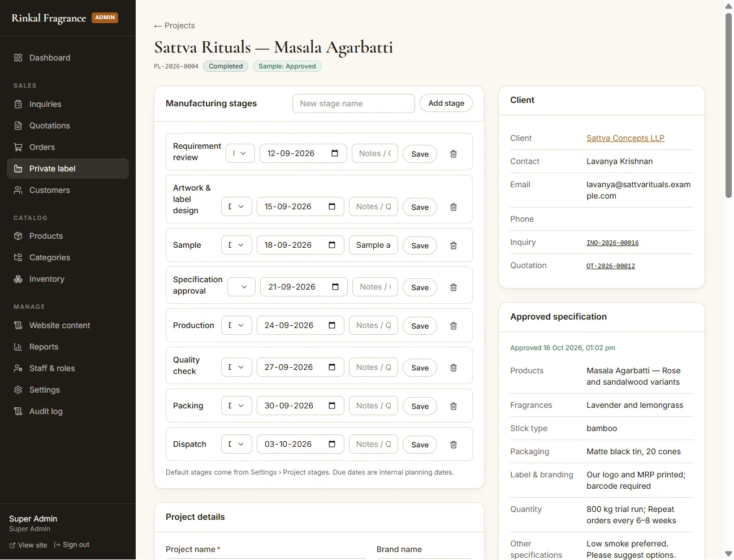Open status dropdown for Sample stage
Image resolution: width=734 pixels, height=560 pixels.
pos(236,245)
